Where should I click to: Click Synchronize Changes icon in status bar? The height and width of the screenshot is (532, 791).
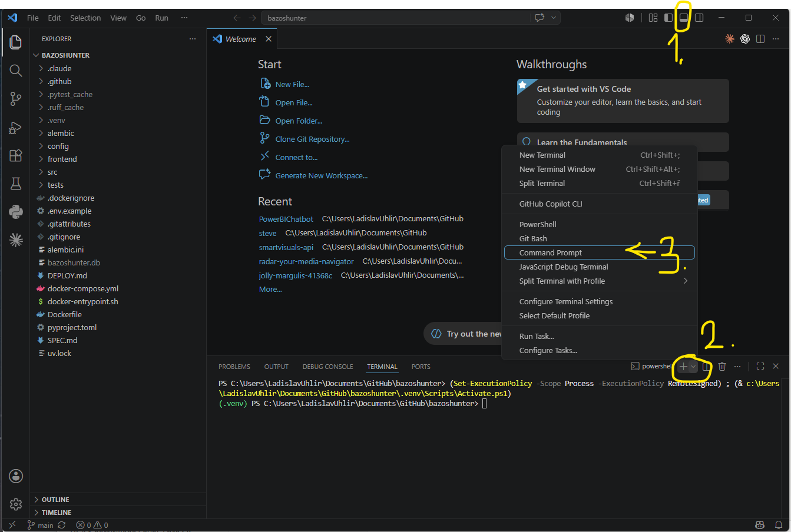click(x=62, y=525)
